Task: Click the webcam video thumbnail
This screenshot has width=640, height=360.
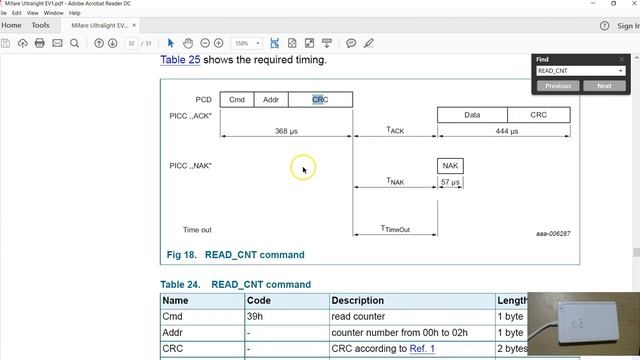Action: 584,324
